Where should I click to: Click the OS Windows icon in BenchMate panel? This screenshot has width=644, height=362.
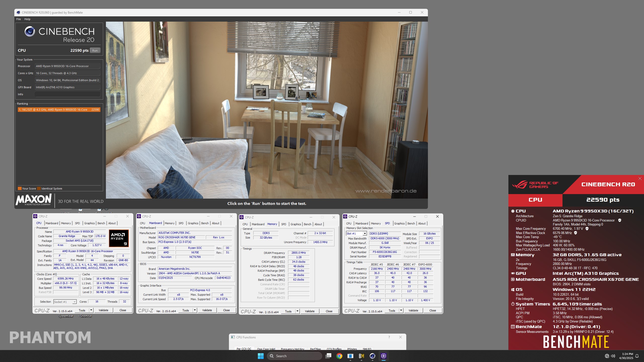513,290
